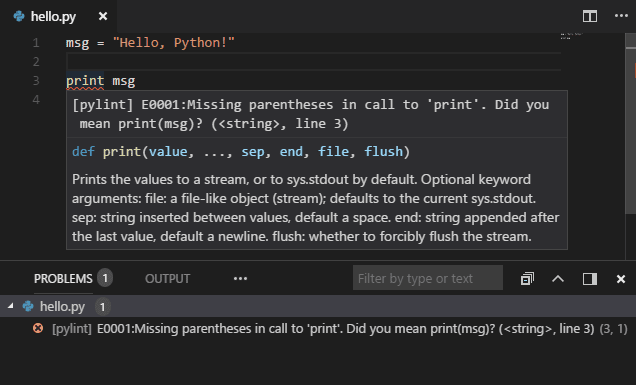The image size is (636, 385).
Task: Close the hello.py editor tab
Action: click(x=103, y=16)
